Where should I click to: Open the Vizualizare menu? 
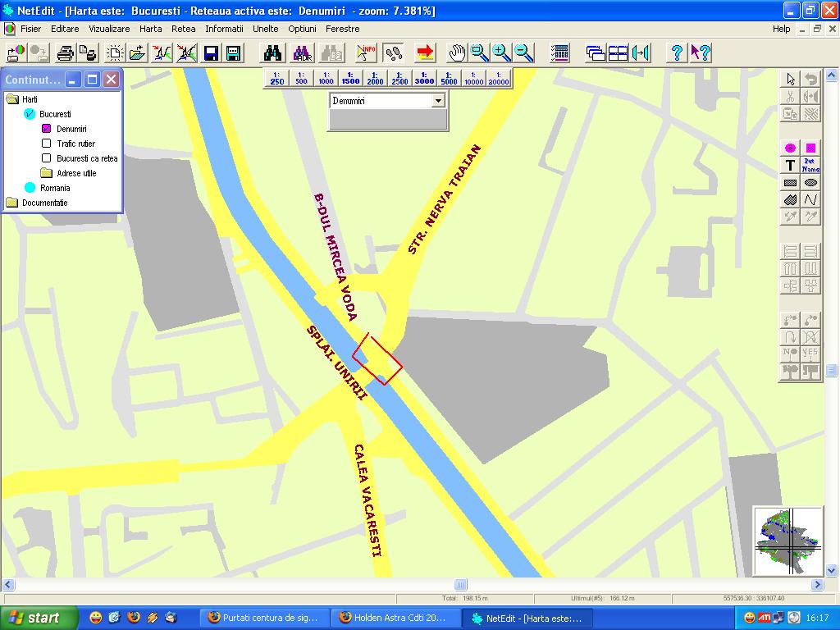click(109, 29)
